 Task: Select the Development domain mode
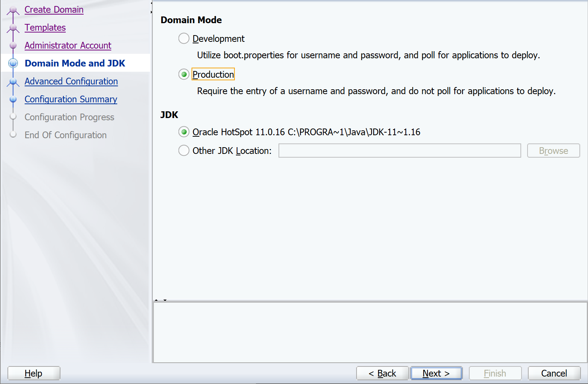[x=184, y=38]
